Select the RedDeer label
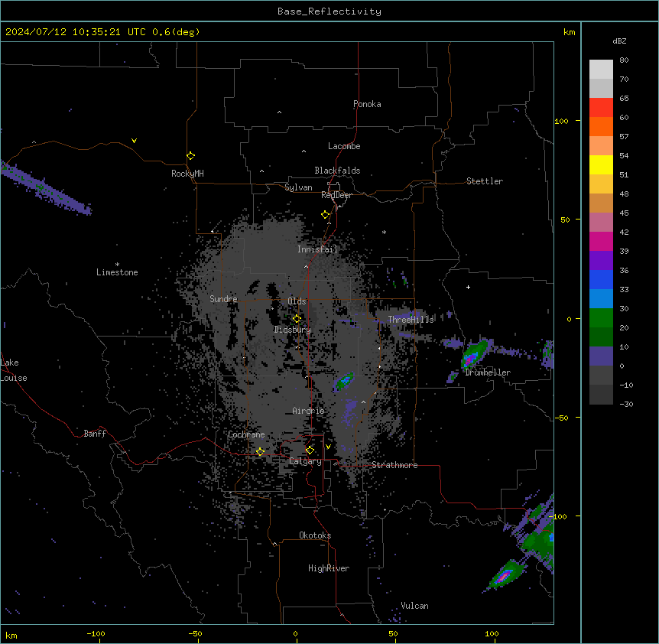The width and height of the screenshot is (659, 644). point(336,195)
